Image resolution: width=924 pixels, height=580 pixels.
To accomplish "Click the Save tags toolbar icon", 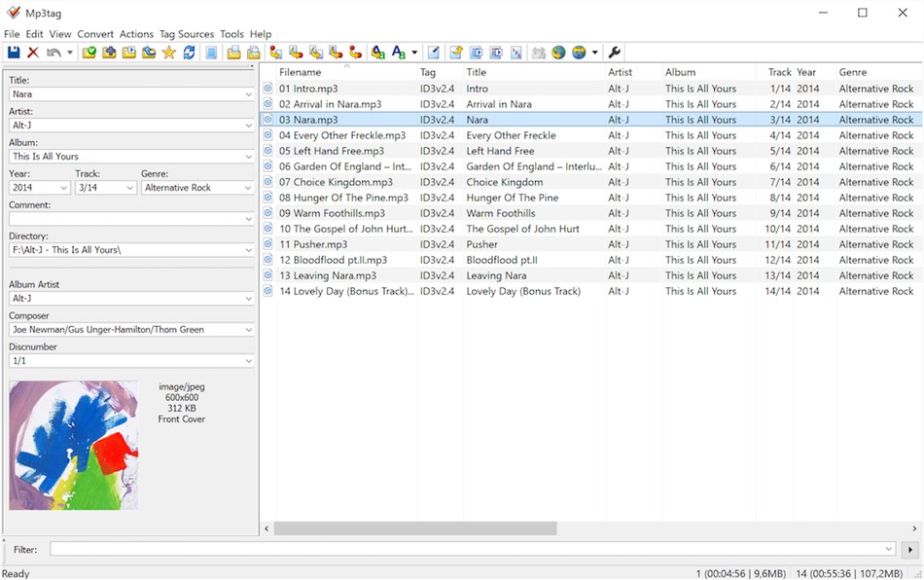I will tap(13, 52).
